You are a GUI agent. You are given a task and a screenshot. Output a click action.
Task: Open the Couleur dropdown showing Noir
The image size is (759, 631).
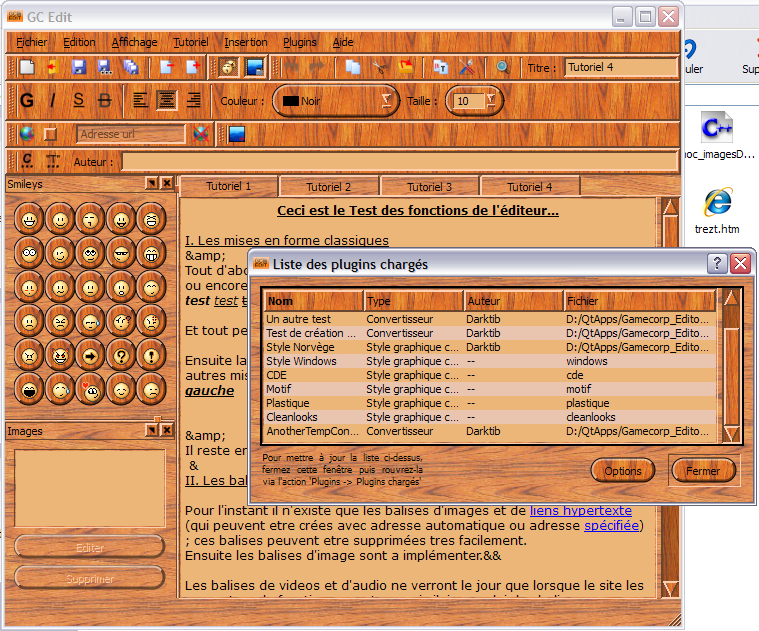[x=335, y=101]
